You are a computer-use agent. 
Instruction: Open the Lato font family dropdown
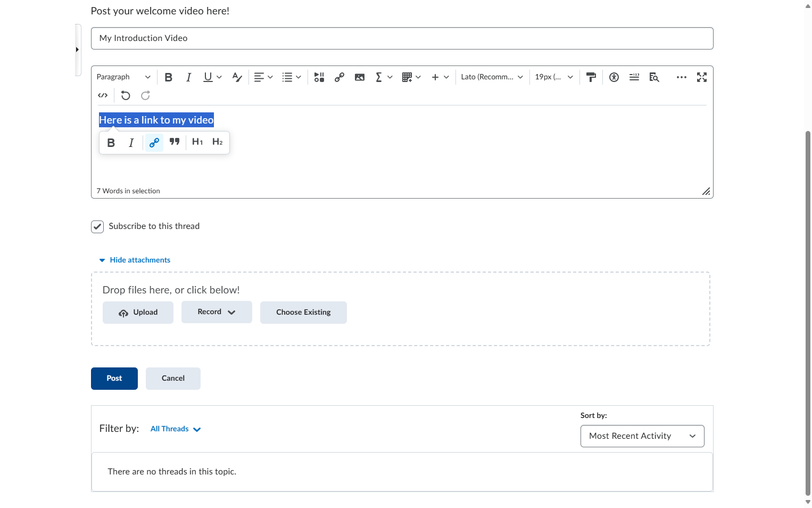[492, 77]
